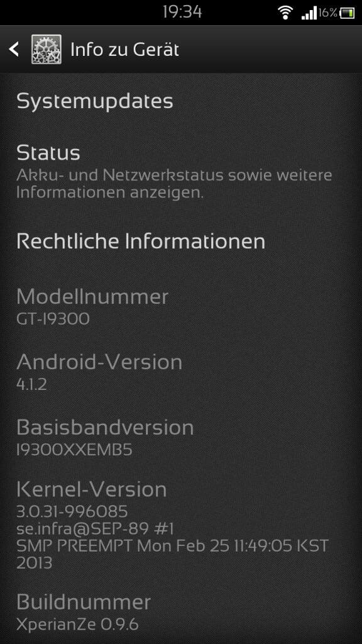Tap the Buildnummer entry
Viewport: 362px width, 644px height.
[x=181, y=611]
